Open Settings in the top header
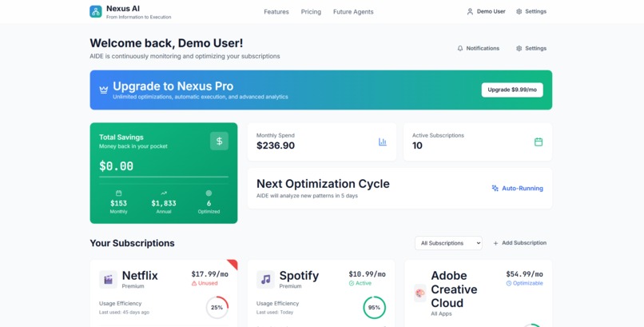This screenshot has height=327, width=644. pyautogui.click(x=531, y=11)
